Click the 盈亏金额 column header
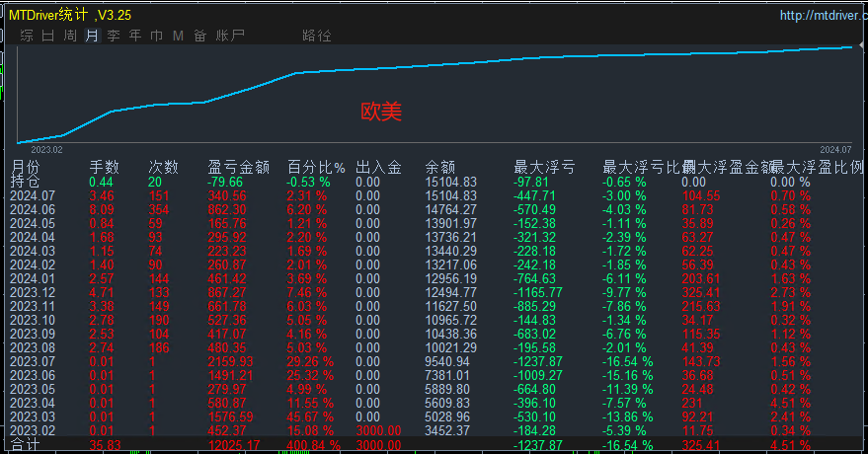The height and width of the screenshot is (454, 868). coord(238,167)
